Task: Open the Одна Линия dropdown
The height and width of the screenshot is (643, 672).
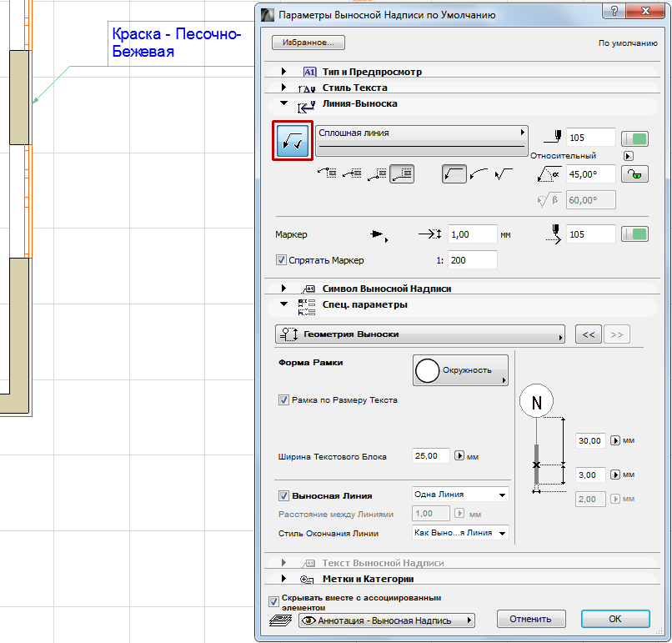Action: coord(460,495)
